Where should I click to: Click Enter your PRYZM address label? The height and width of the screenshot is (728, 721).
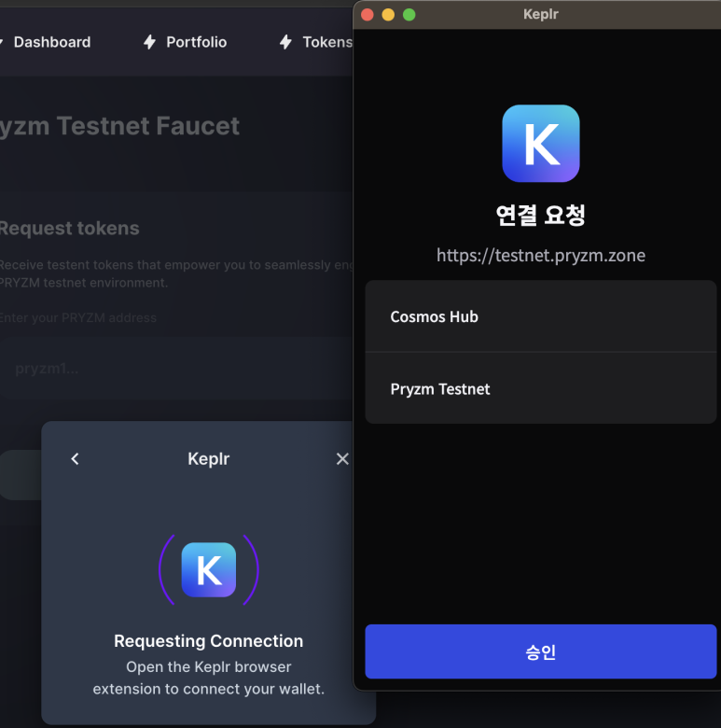(x=78, y=317)
